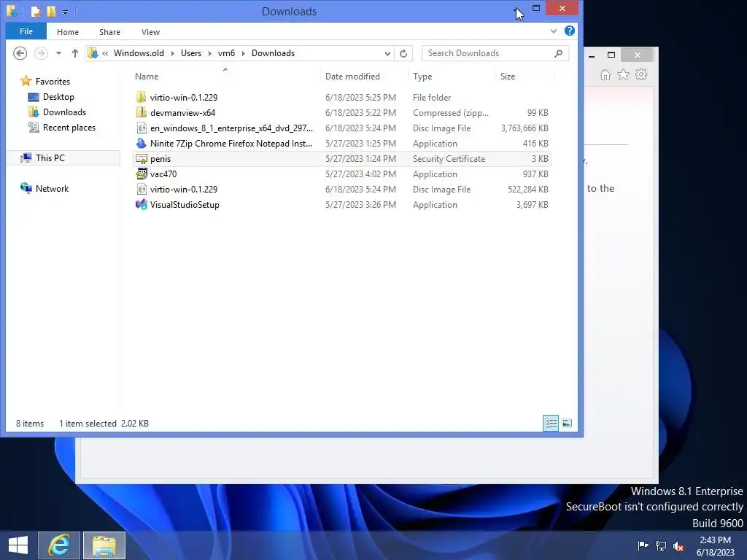Select Network in navigation pane
Screen dimensions: 747x560
[x=52, y=189]
